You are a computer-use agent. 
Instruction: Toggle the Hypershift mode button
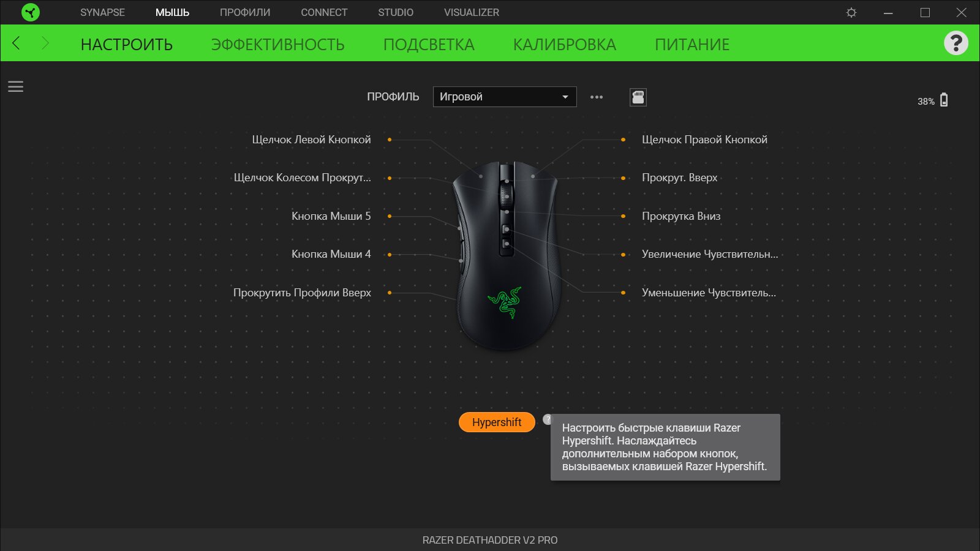(x=497, y=422)
